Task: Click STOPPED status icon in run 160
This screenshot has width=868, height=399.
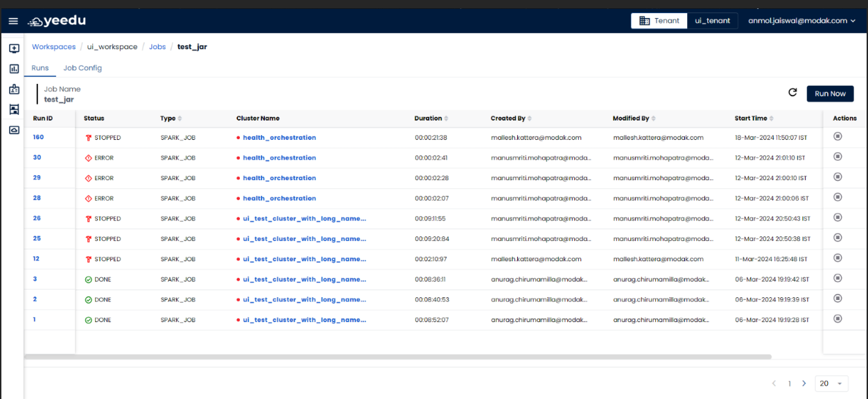Action: pos(88,138)
